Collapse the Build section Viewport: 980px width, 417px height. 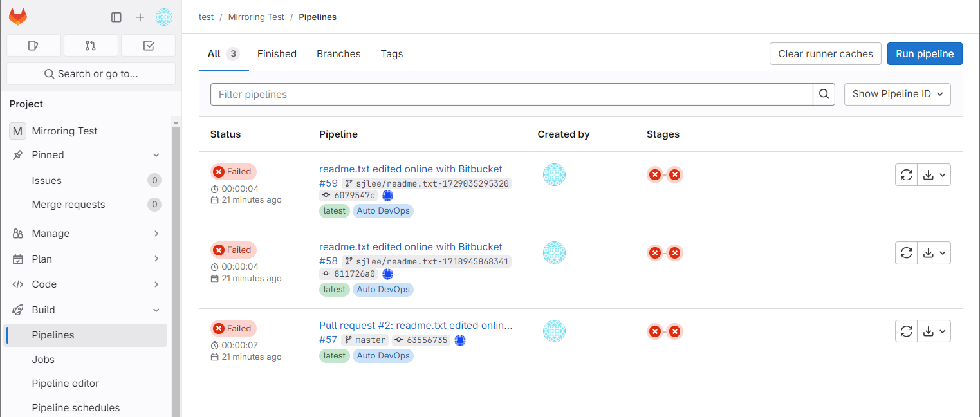85,310
